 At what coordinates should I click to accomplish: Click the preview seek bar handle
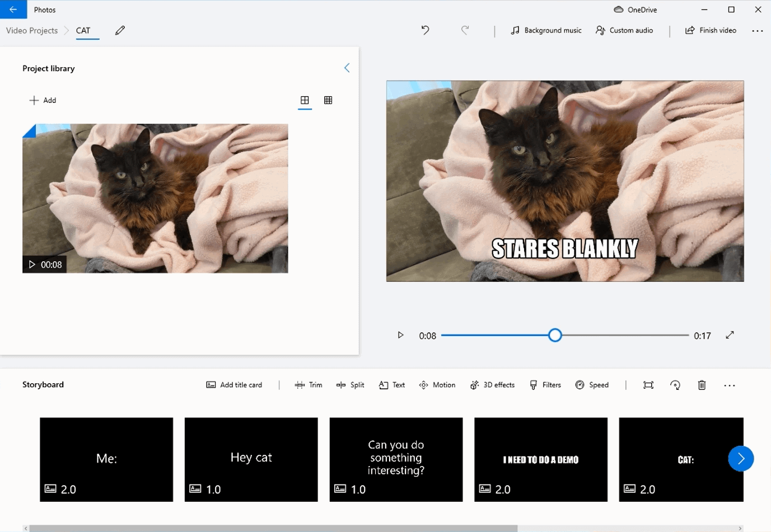[x=555, y=335]
